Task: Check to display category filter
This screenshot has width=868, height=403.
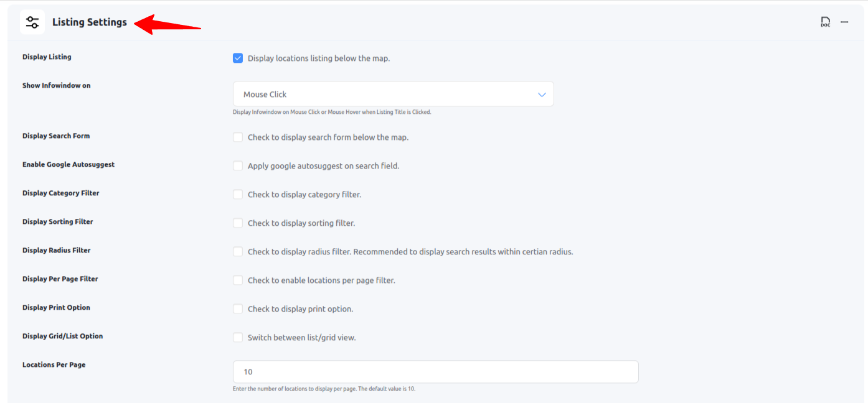Action: [238, 195]
